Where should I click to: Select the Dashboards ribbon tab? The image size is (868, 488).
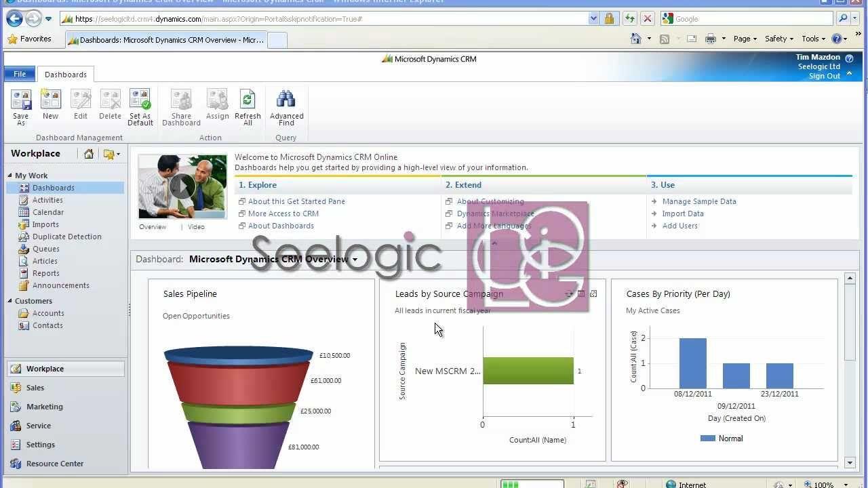pyautogui.click(x=66, y=75)
